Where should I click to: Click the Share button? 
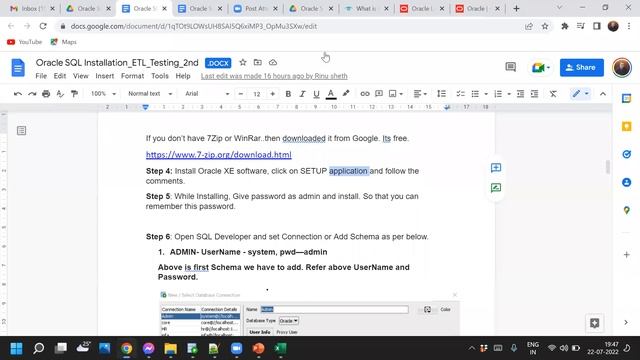(x=582, y=67)
